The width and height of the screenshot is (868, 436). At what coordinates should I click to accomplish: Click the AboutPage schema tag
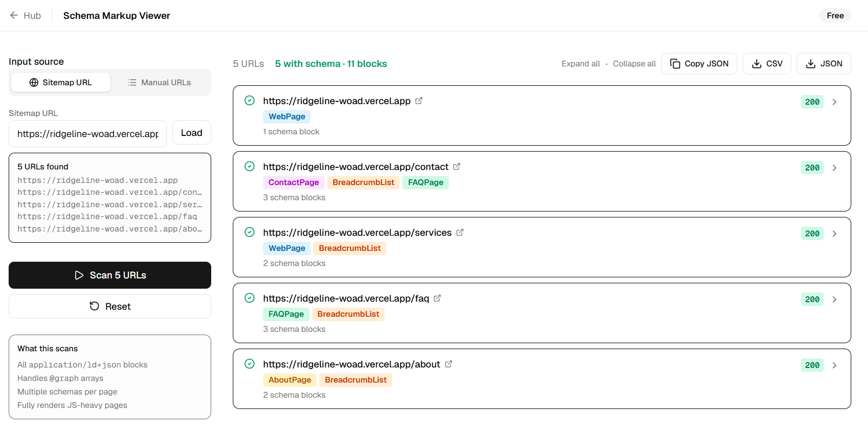pyautogui.click(x=290, y=380)
